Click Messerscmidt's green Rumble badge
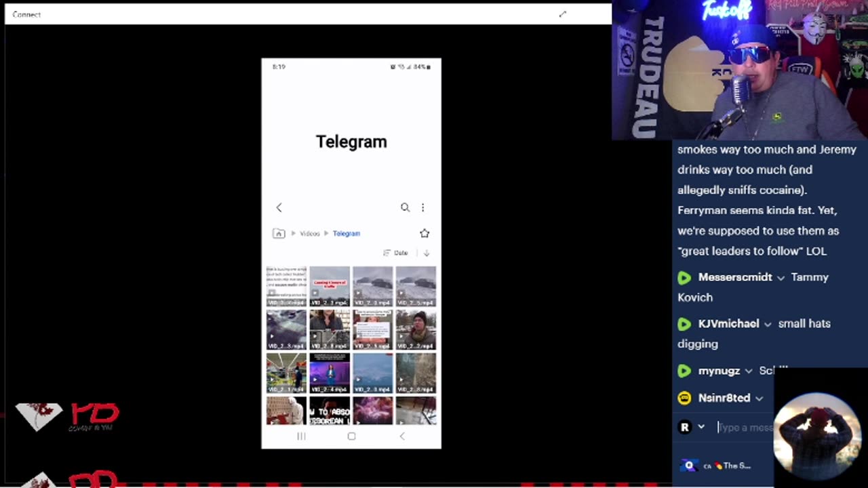The height and width of the screenshot is (488, 868). (684, 277)
